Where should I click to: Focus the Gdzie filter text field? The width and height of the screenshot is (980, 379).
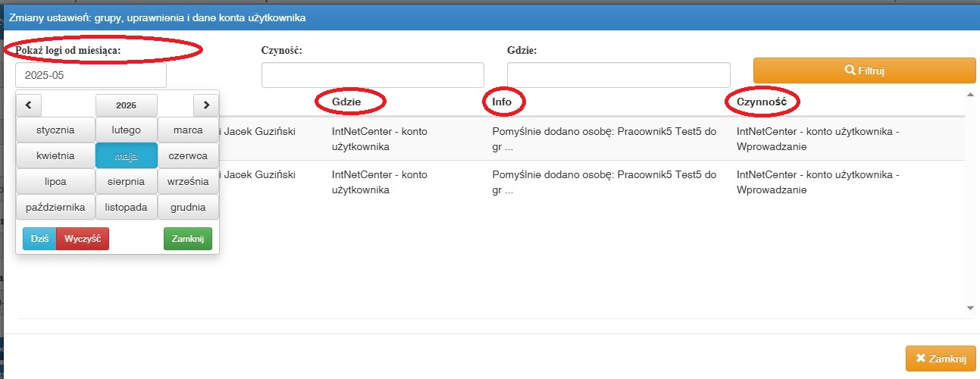[x=618, y=75]
